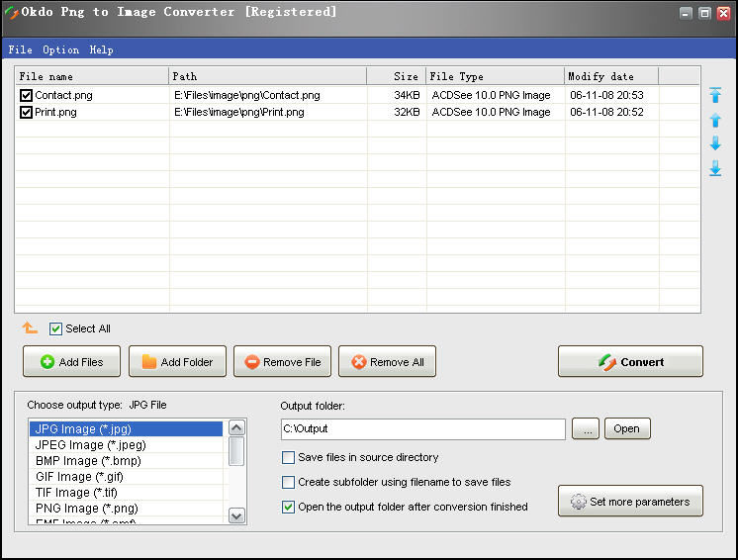
Task: Sort by File Type column header
Action: point(496,76)
